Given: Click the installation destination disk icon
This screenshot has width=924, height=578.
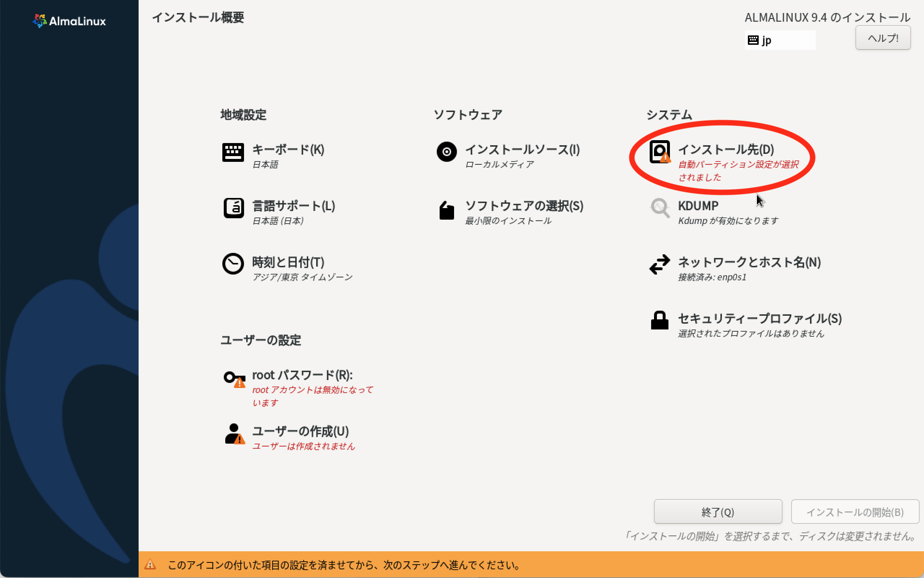Looking at the screenshot, I should pyautogui.click(x=660, y=152).
